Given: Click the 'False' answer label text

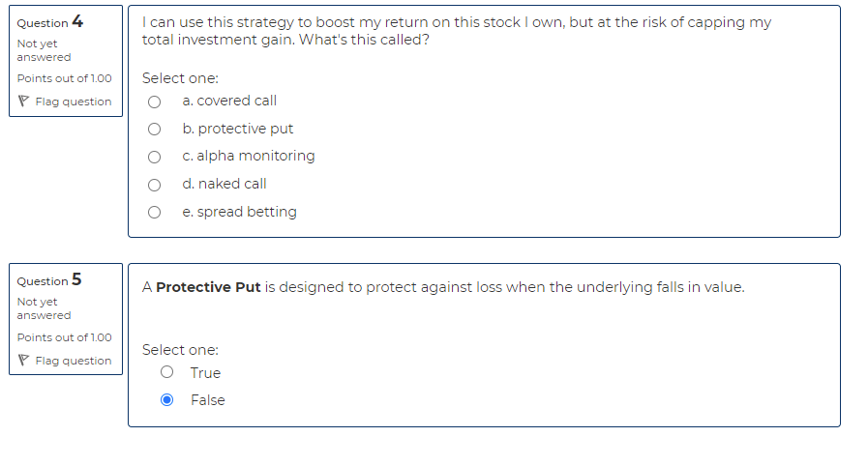Looking at the screenshot, I should [207, 400].
